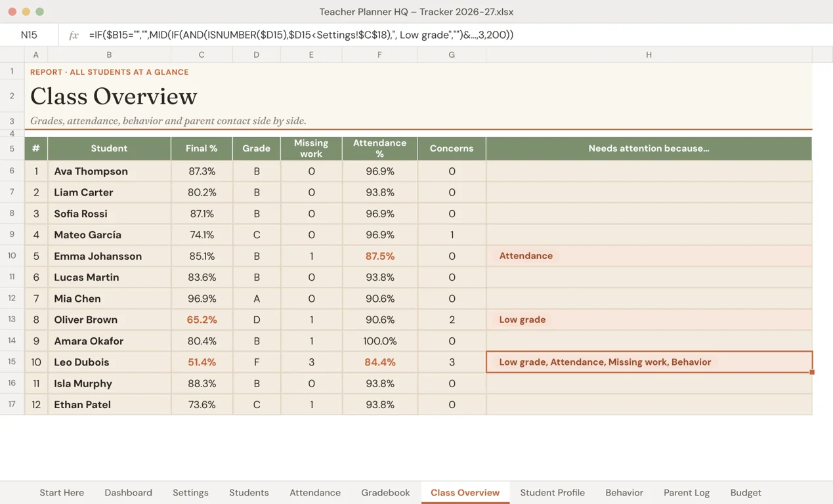This screenshot has height=504, width=833.
Task: Select column F header
Action: (x=379, y=54)
